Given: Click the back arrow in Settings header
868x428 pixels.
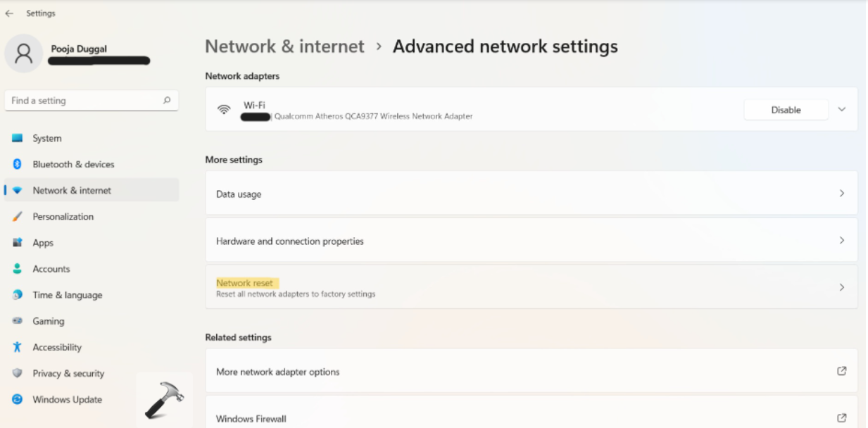Looking at the screenshot, I should [9, 13].
